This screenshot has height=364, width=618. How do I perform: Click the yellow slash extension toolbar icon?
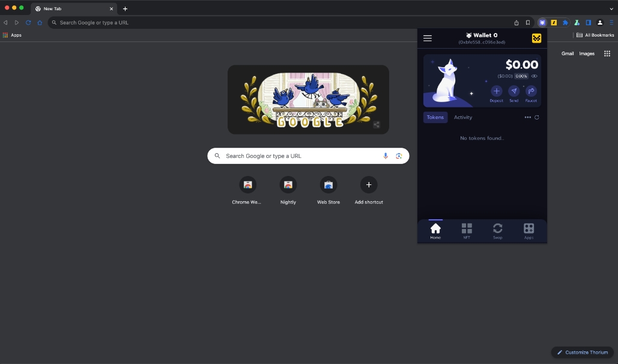[x=554, y=22]
